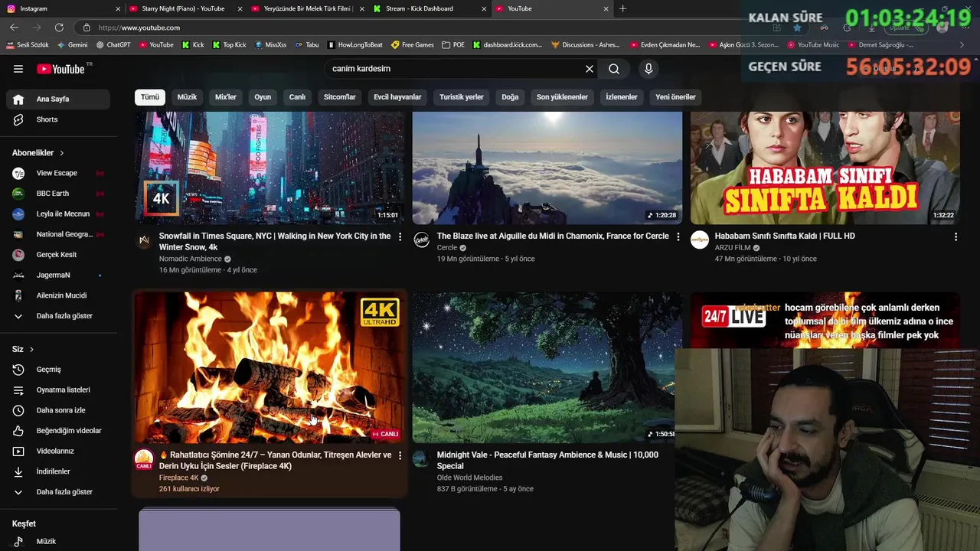The width and height of the screenshot is (980, 551).
Task: Open the HowLongToBeat bookmark
Action: [354, 45]
